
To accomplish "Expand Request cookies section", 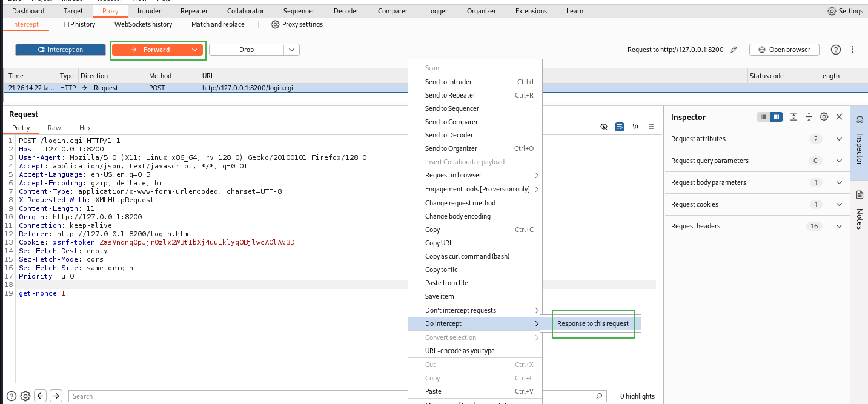I will (x=757, y=204).
